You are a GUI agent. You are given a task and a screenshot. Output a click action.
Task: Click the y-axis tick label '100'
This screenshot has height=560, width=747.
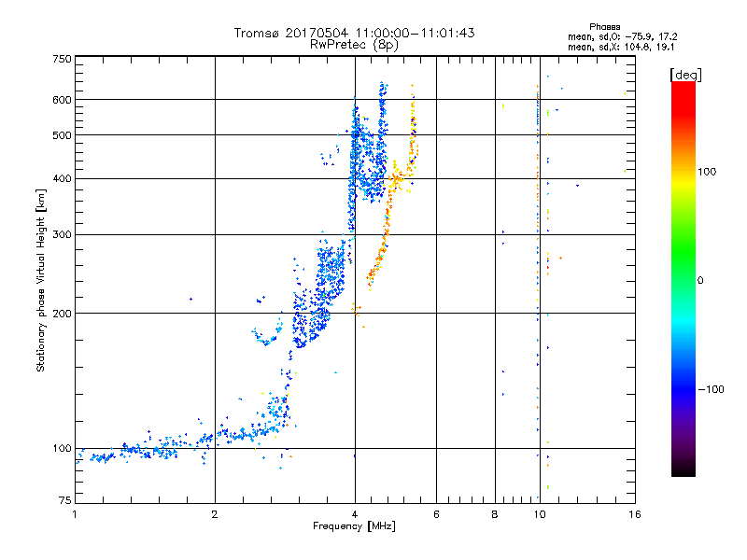(62, 449)
